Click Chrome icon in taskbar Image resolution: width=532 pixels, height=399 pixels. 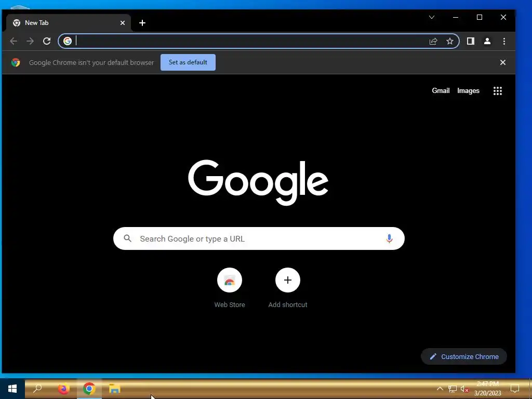(x=89, y=389)
